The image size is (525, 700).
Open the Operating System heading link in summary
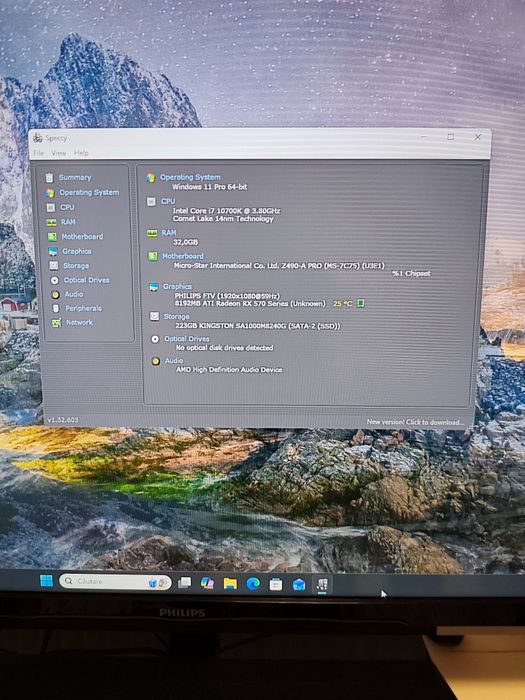[190, 177]
